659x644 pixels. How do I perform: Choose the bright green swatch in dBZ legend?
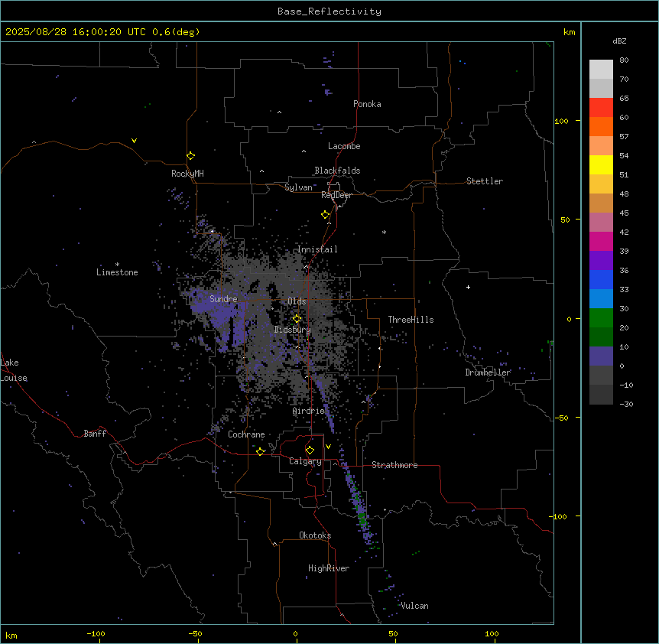601,318
